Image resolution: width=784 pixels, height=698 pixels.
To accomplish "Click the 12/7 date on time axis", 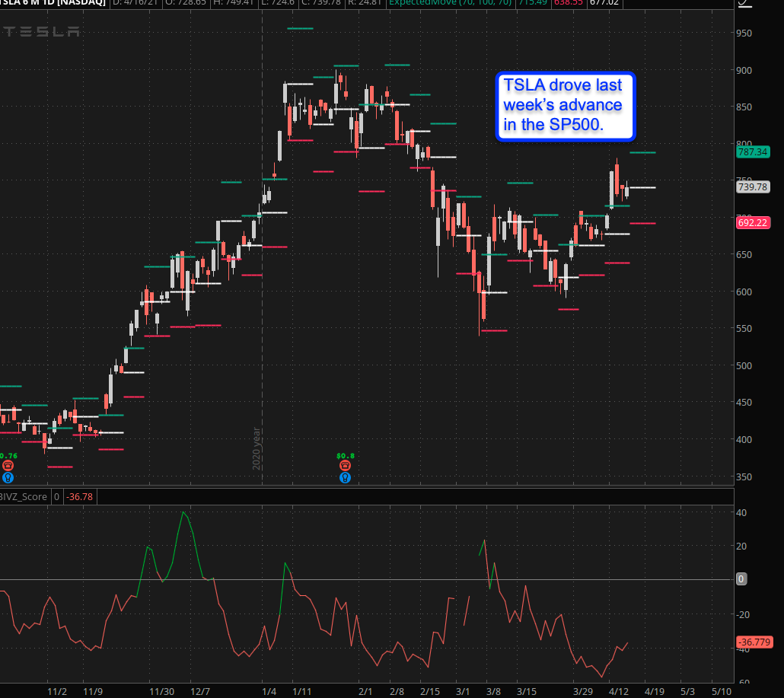I will point(200,691).
